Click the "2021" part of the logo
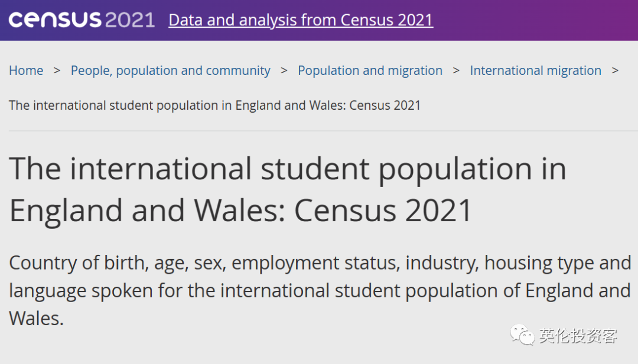 click(x=129, y=20)
